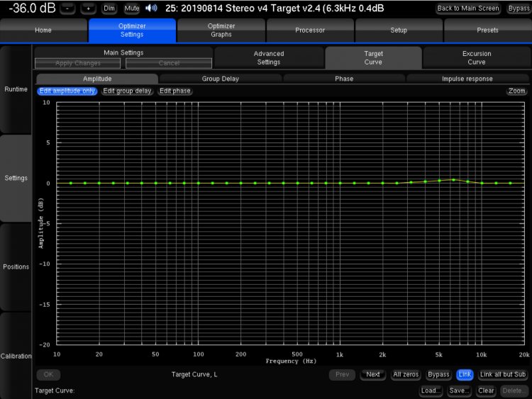Open the Optimizer Graphs tab
532x399 pixels.
(221, 30)
